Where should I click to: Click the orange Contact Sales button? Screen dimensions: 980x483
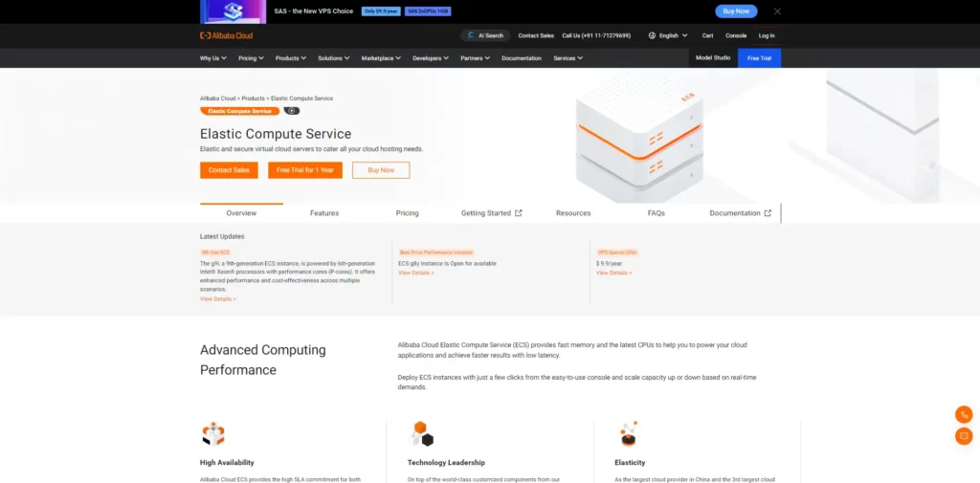click(229, 170)
